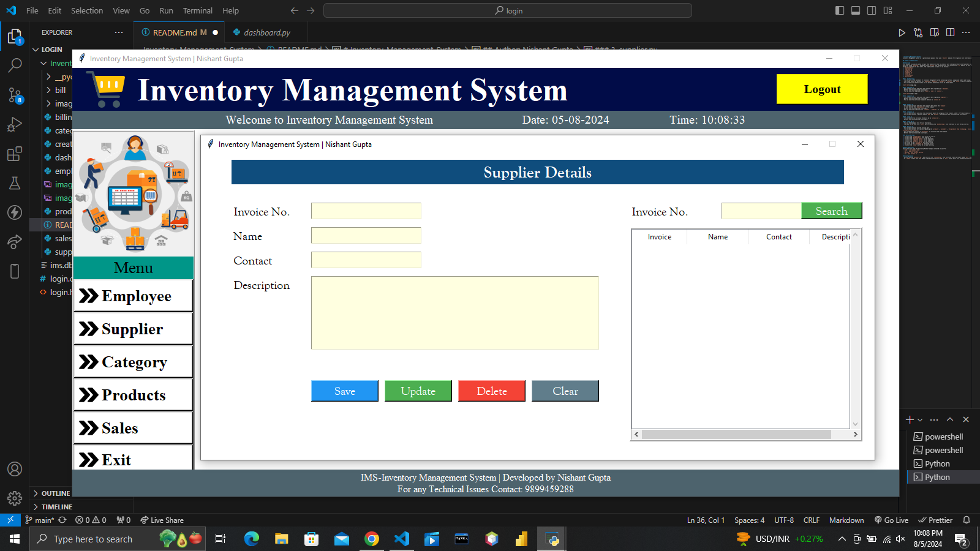Click the blue Save button
Image resolution: width=980 pixels, height=551 pixels.
click(345, 391)
